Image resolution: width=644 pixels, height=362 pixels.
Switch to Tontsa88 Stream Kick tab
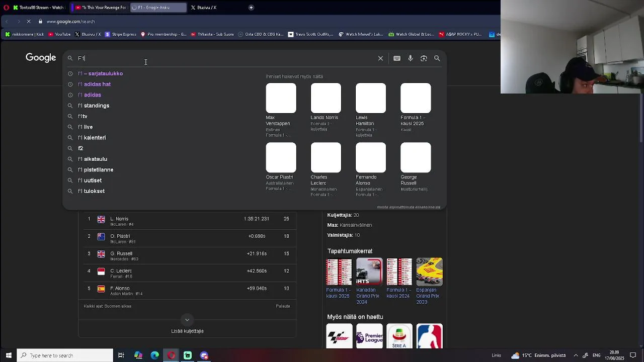click(x=40, y=8)
